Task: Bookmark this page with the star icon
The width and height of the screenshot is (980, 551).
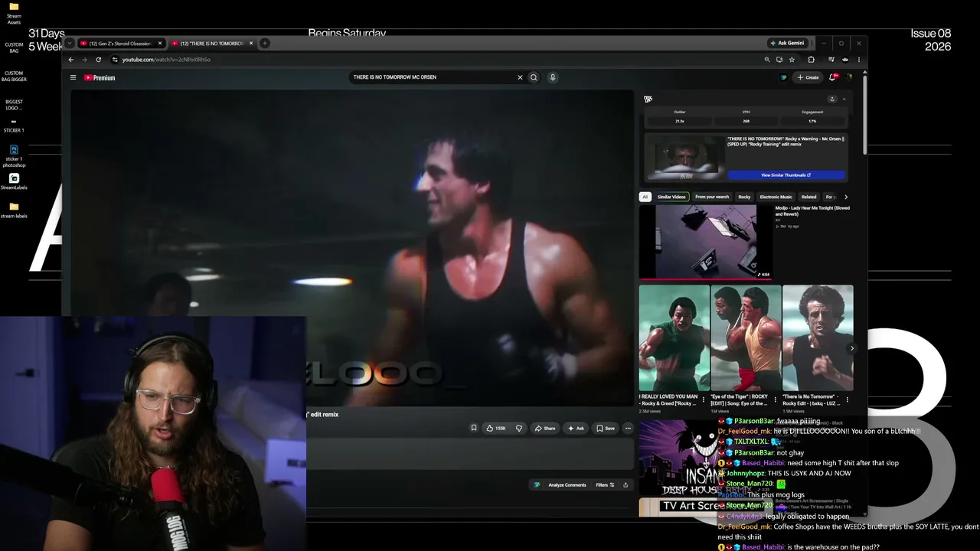Action: (x=792, y=60)
